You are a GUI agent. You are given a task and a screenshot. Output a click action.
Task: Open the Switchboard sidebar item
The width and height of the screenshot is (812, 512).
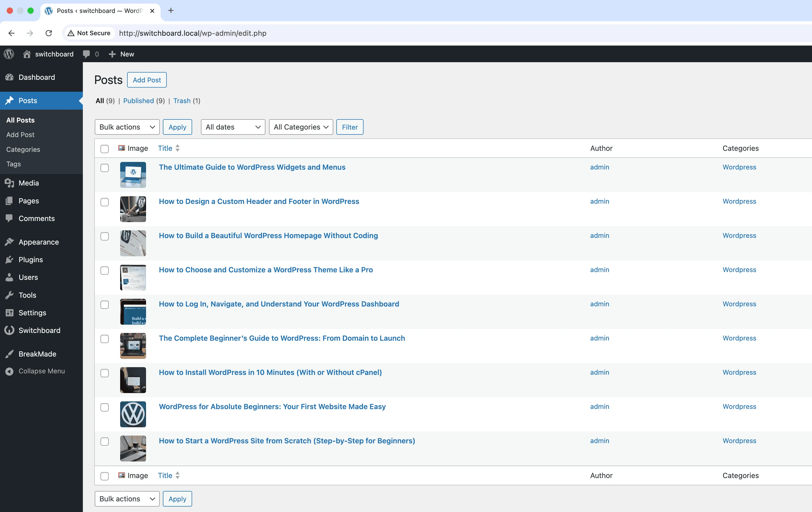tap(39, 330)
